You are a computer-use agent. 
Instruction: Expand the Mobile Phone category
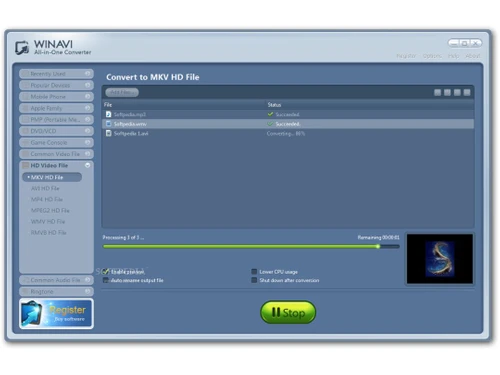pyautogui.click(x=56, y=97)
